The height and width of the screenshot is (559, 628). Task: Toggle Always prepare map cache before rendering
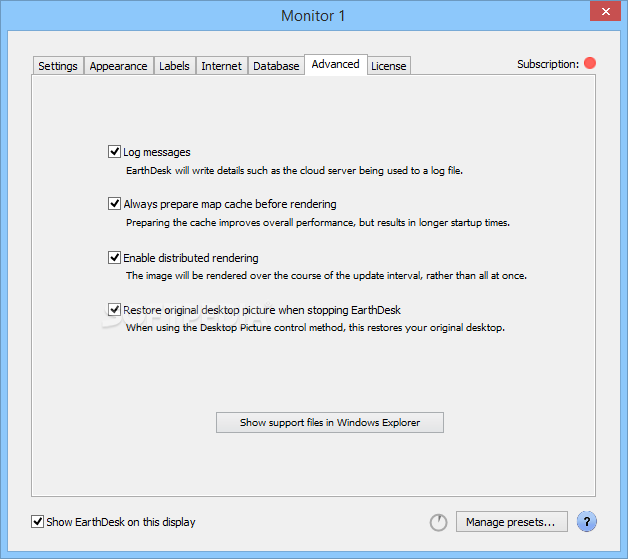tap(115, 203)
